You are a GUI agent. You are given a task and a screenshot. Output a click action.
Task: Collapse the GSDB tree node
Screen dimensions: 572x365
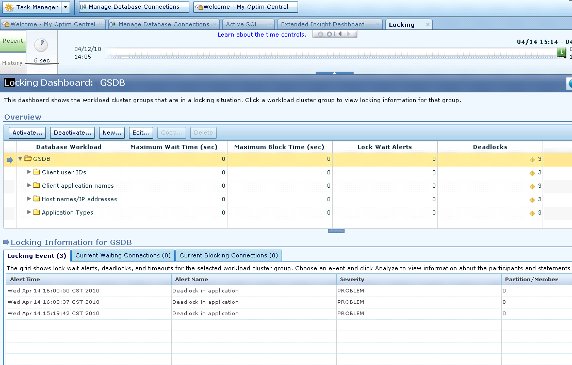click(x=20, y=159)
